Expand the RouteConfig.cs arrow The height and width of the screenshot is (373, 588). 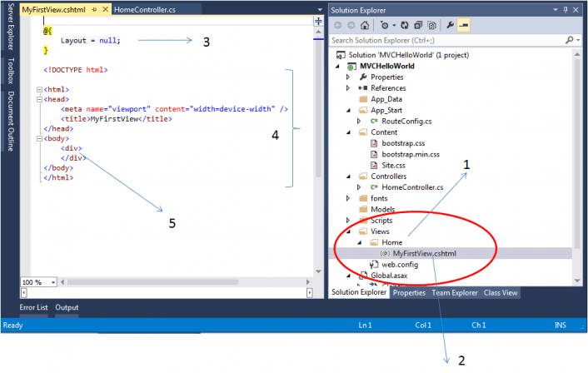[359, 121]
